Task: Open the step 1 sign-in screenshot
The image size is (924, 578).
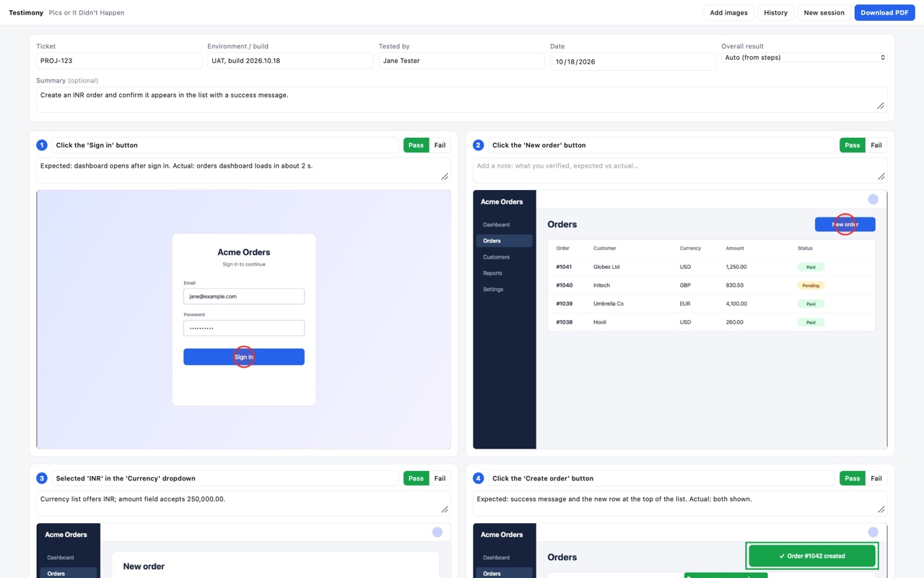Action: tap(243, 319)
